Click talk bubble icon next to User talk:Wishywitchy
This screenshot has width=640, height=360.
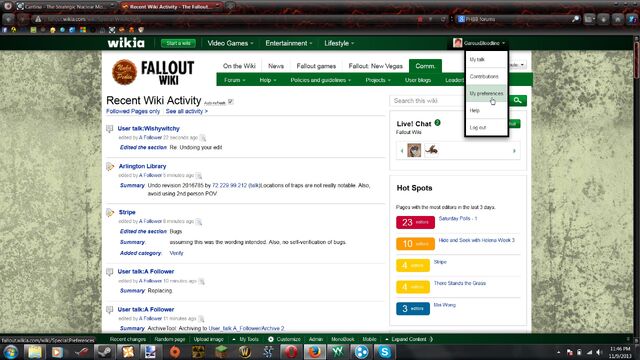[109, 129]
